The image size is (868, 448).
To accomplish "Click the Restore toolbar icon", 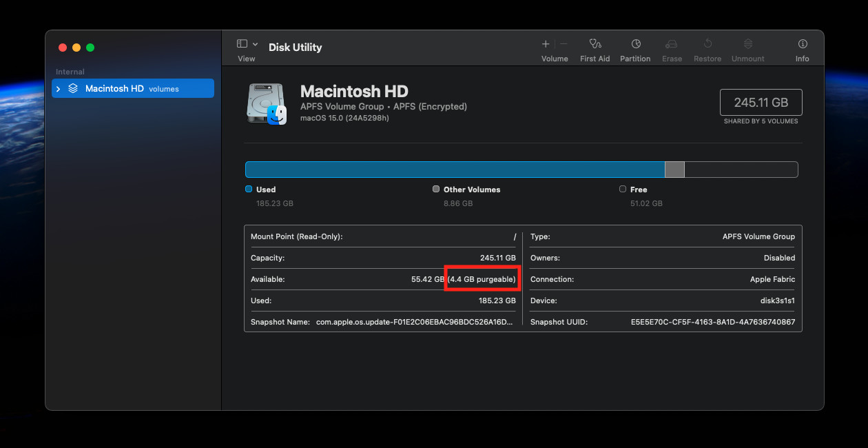I will coord(707,44).
